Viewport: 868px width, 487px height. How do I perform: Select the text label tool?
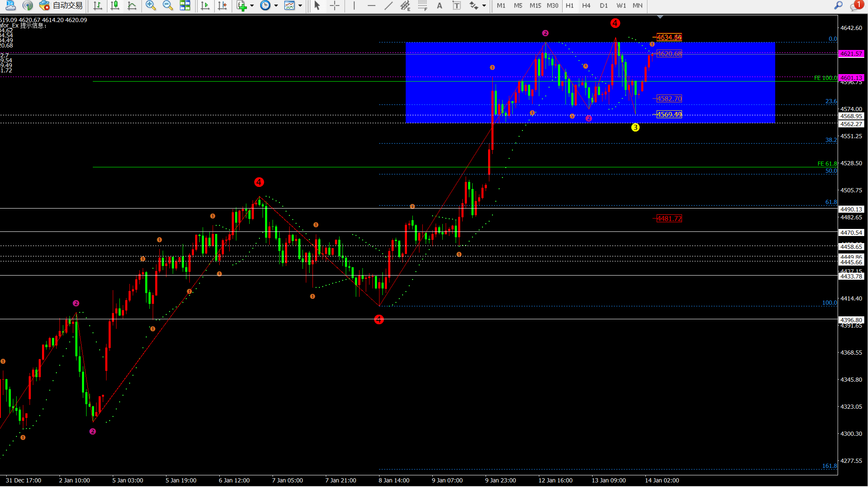point(456,5)
